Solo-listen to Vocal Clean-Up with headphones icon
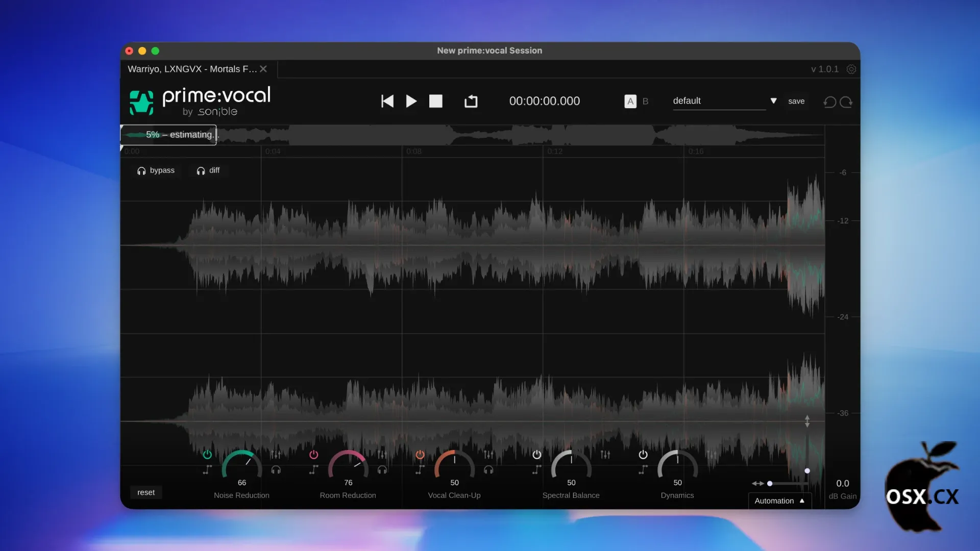Screen dimensions: 980x551 point(488,470)
